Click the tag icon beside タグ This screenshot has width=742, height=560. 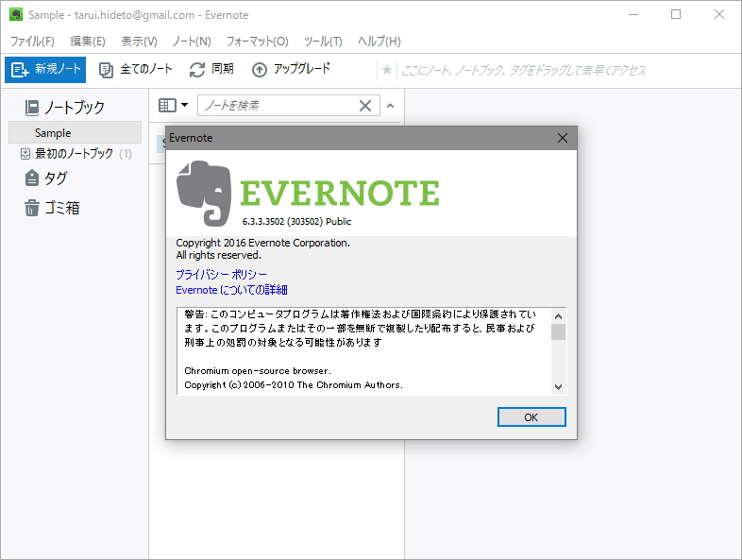coord(32,178)
